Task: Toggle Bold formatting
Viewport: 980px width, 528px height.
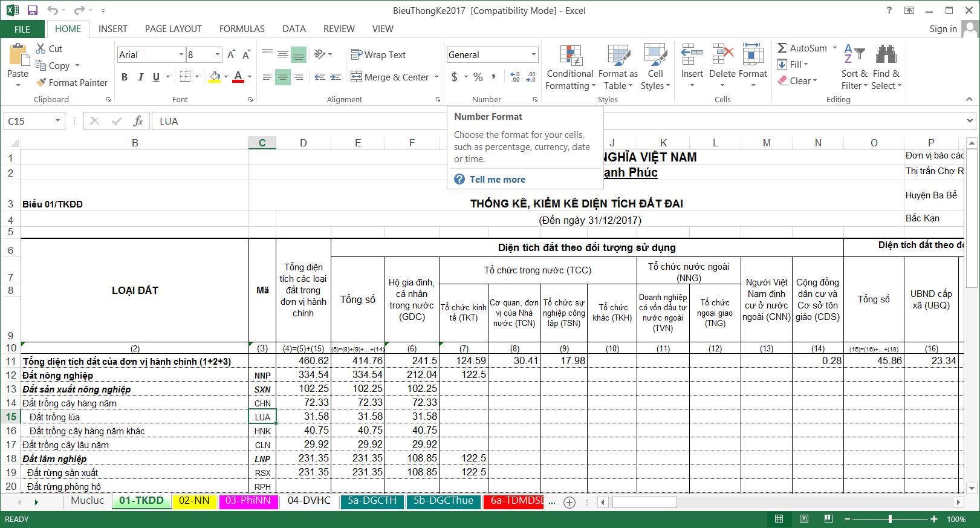Action: [x=125, y=77]
